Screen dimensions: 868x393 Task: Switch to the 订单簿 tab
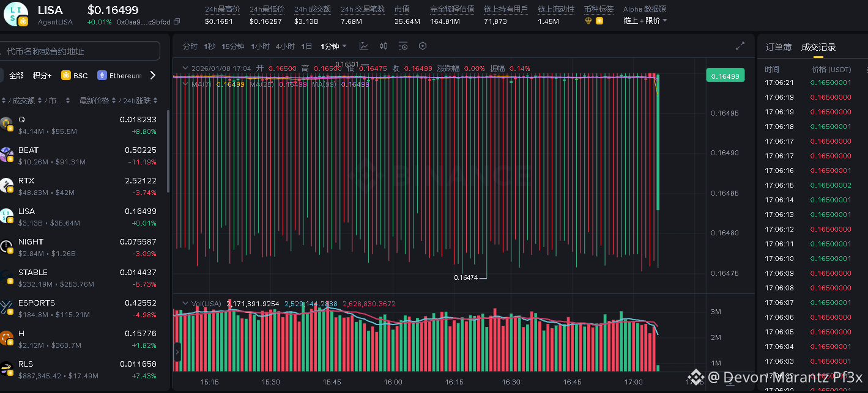coord(778,47)
